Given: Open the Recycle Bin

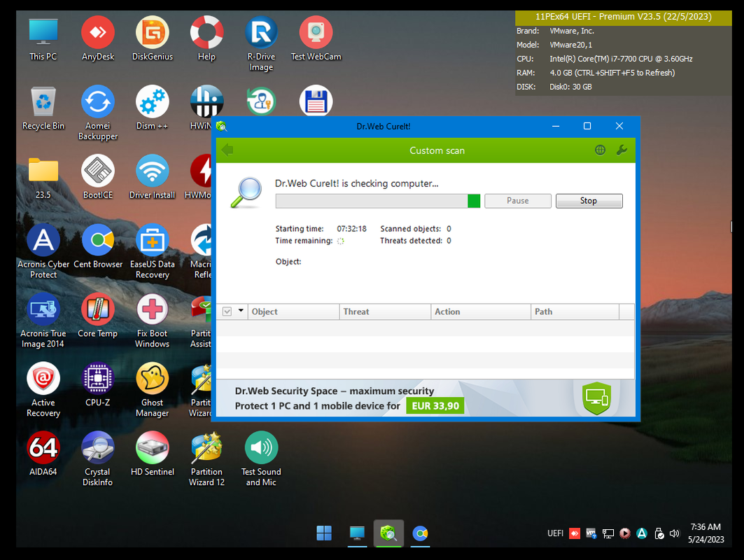Looking at the screenshot, I should pos(43,108).
